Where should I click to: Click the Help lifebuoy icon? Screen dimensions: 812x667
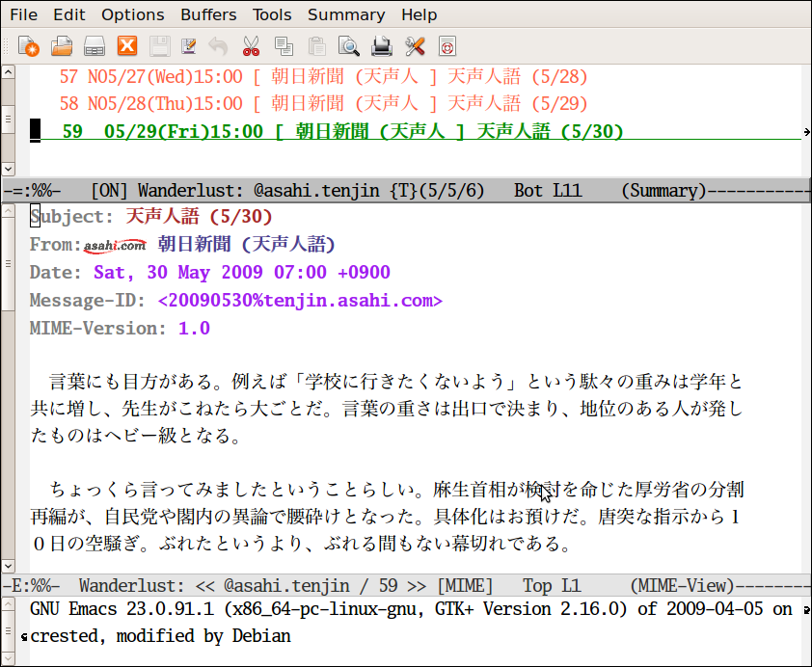pyautogui.click(x=447, y=46)
